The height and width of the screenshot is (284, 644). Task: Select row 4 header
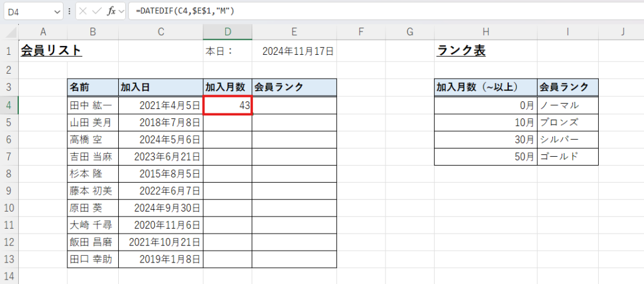[9, 105]
